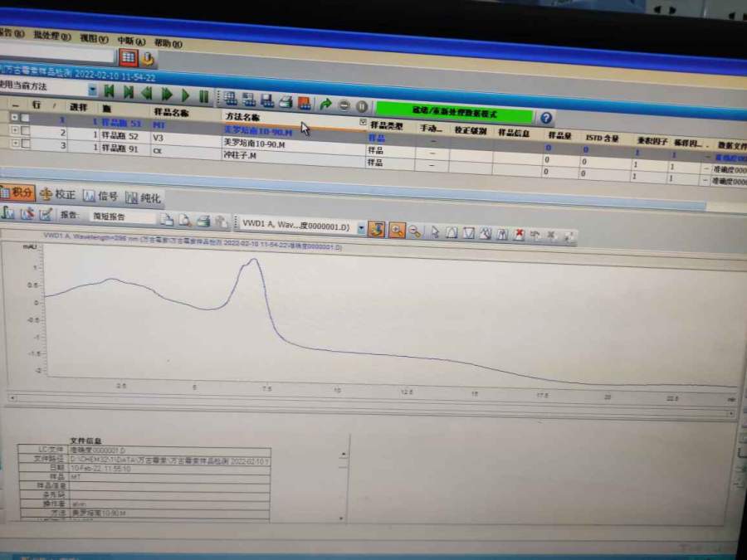Open the 中断 (Abort) menu
747x560 pixels.
coord(130,41)
